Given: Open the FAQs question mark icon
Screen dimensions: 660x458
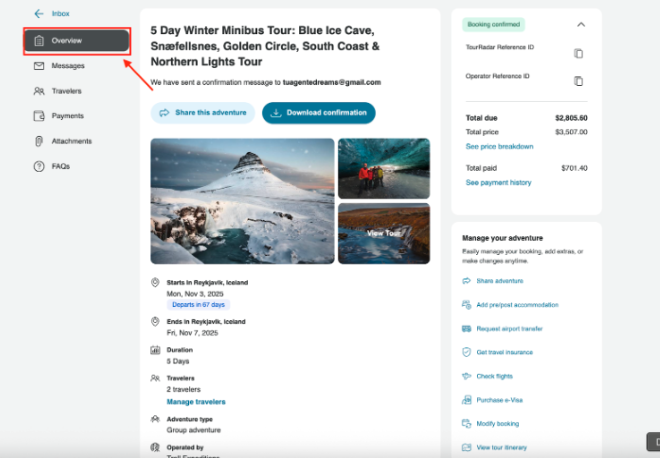Looking at the screenshot, I should coord(39,166).
